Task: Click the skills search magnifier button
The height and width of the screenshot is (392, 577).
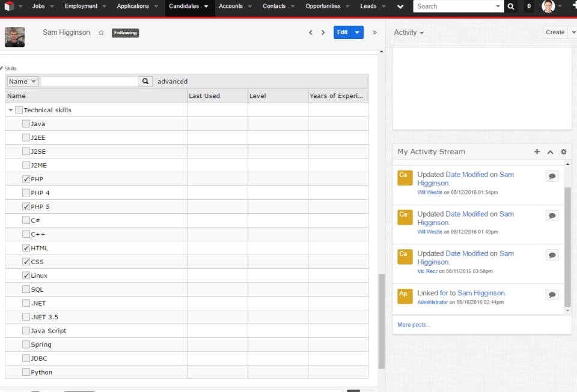Action: click(x=145, y=81)
